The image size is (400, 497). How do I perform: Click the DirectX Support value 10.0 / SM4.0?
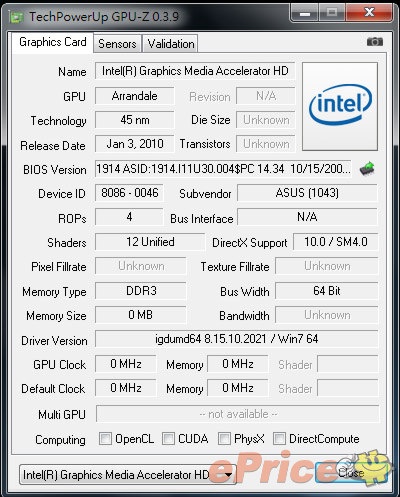(x=336, y=242)
